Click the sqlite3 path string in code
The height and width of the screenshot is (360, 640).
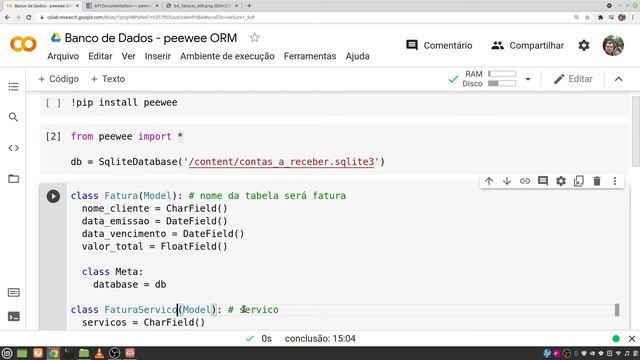[x=281, y=162]
